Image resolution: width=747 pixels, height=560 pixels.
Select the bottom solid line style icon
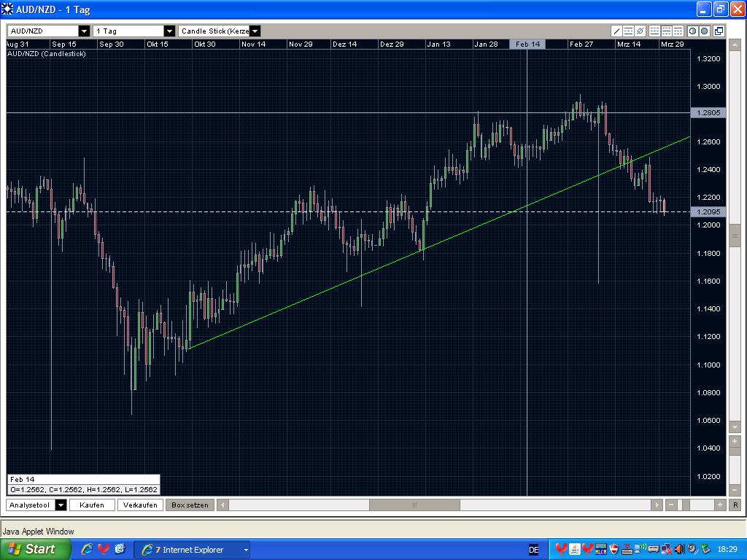[654, 31]
